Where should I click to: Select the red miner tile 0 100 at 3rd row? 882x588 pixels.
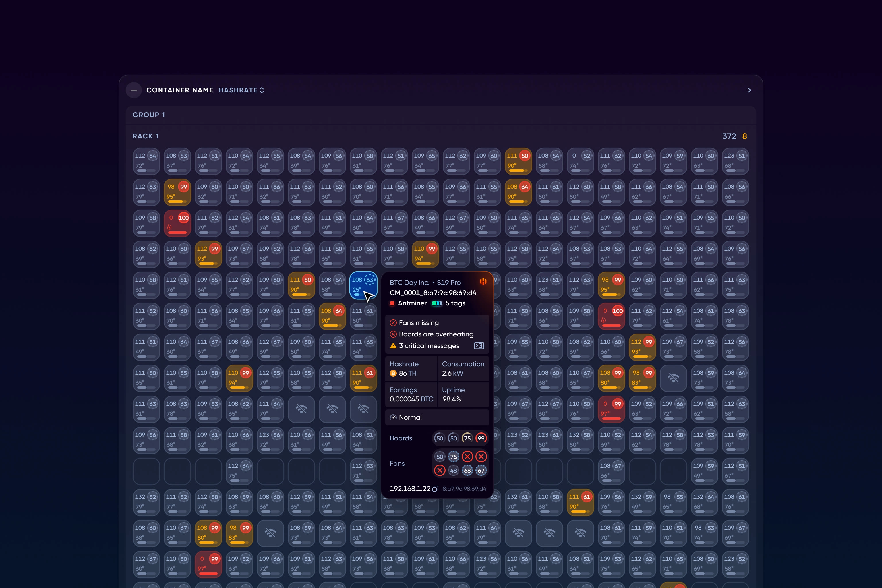pos(177,223)
